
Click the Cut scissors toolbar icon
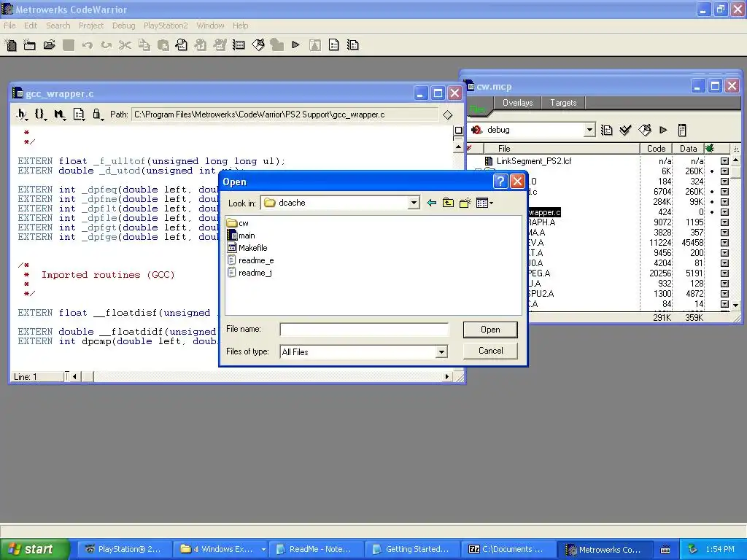(125, 45)
